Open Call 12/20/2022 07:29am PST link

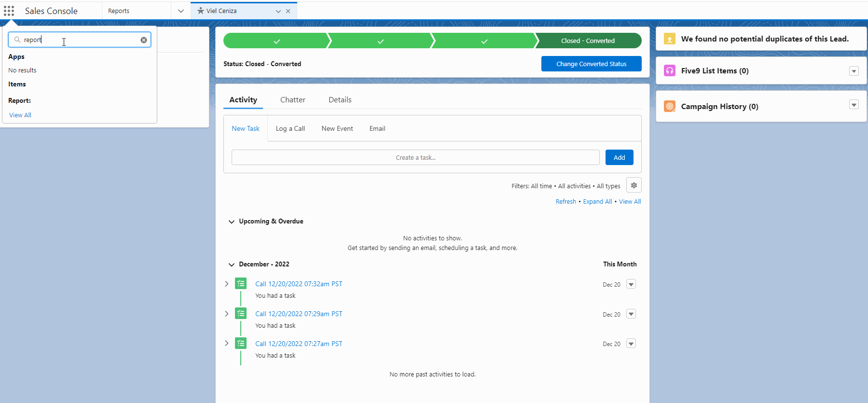tap(299, 314)
